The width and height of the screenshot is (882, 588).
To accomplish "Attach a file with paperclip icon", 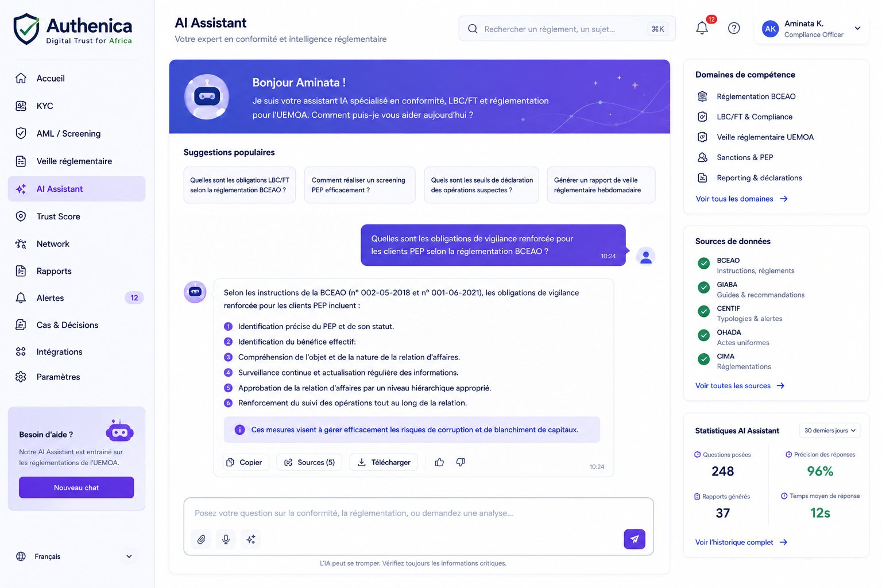I will (202, 539).
